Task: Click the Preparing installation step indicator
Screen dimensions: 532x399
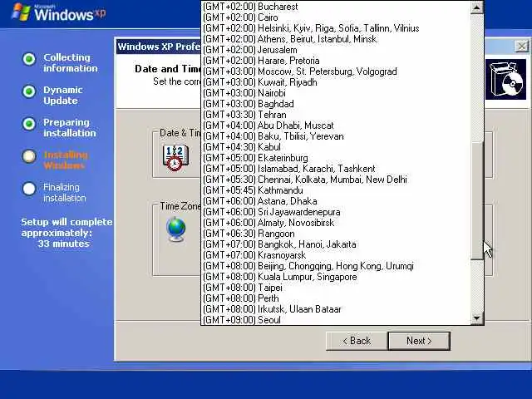Action: pyautogui.click(x=29, y=124)
